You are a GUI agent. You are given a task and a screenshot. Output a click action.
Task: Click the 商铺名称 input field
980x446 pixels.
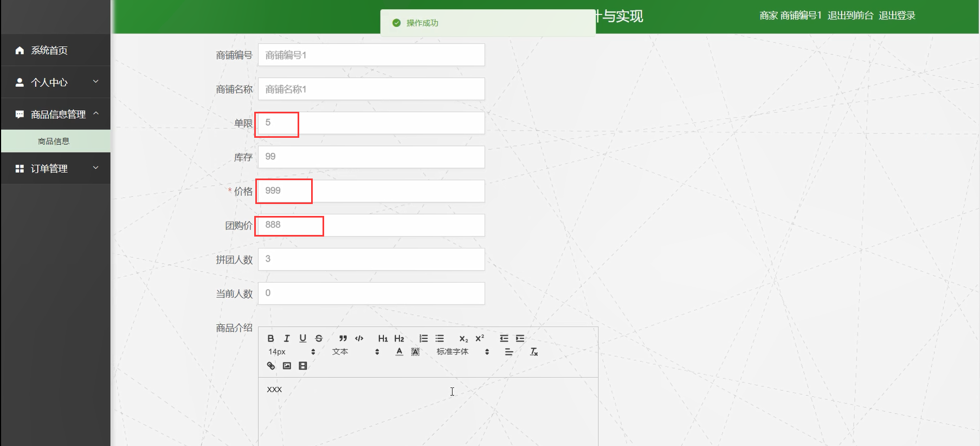click(371, 89)
